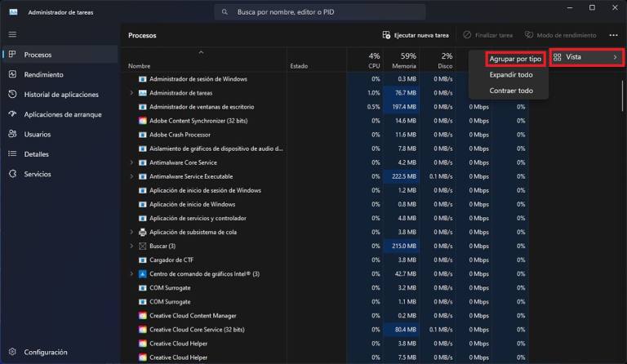Choose Contraer todo from the menu
The height and width of the screenshot is (364, 627).
(x=511, y=91)
